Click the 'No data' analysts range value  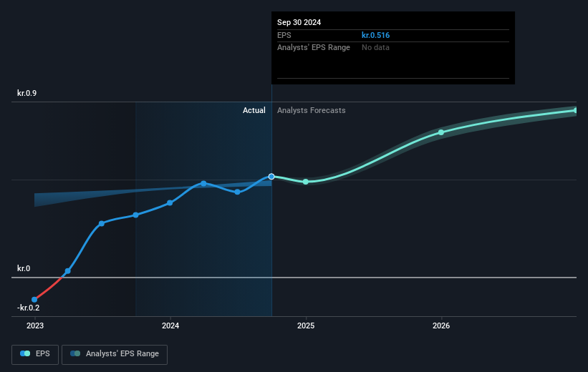pos(375,48)
